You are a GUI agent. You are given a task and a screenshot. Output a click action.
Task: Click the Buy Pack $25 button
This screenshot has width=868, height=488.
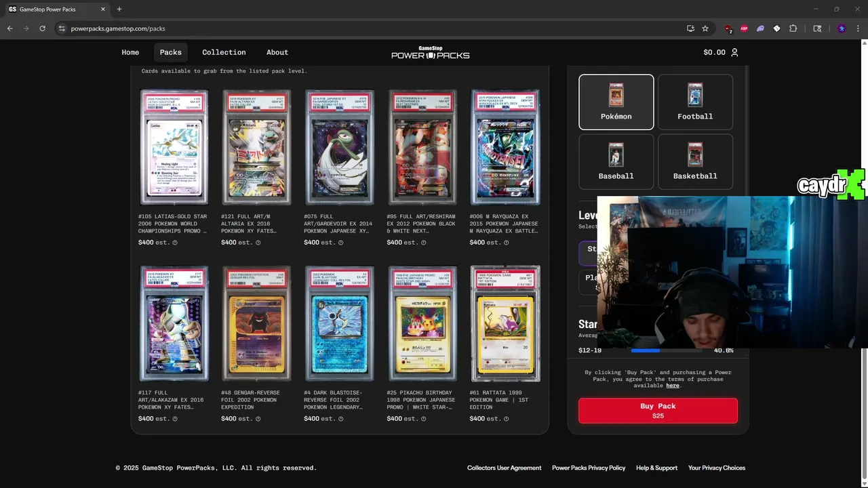658,410
